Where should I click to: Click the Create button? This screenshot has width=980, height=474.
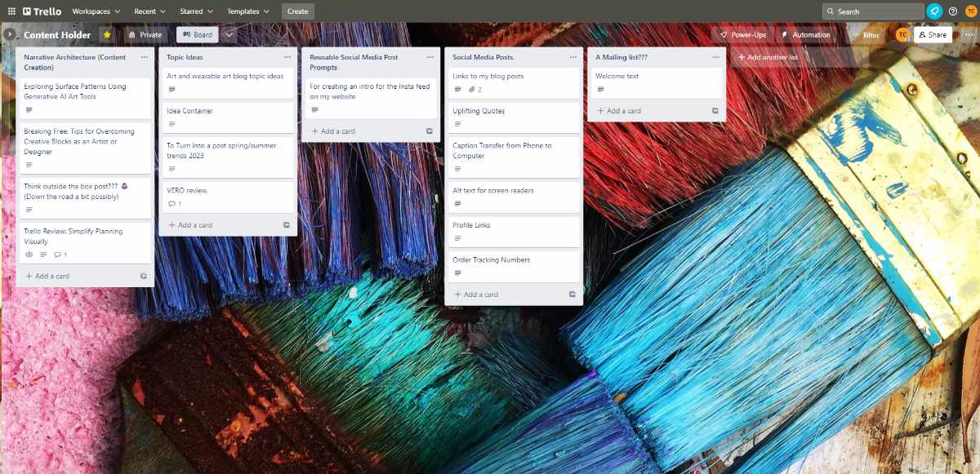(297, 11)
